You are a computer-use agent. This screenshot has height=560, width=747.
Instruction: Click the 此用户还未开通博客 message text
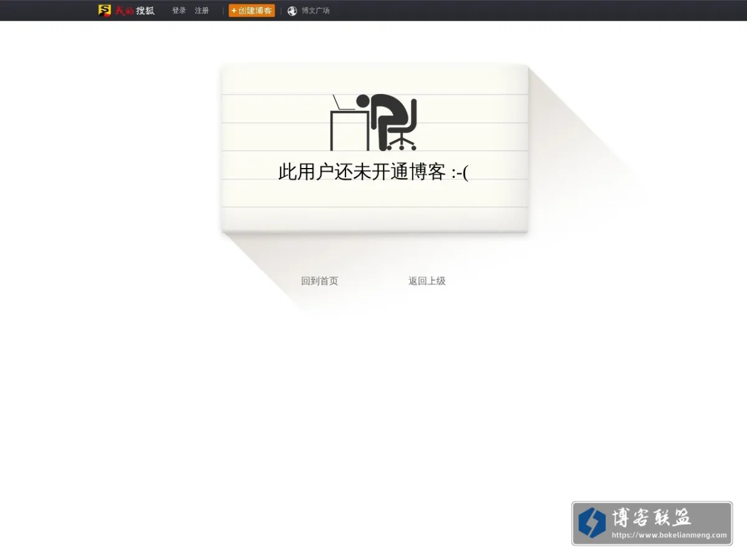(373, 172)
